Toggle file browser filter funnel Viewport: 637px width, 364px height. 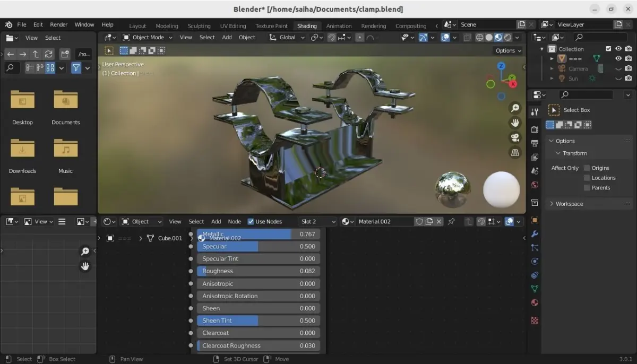[x=76, y=68]
